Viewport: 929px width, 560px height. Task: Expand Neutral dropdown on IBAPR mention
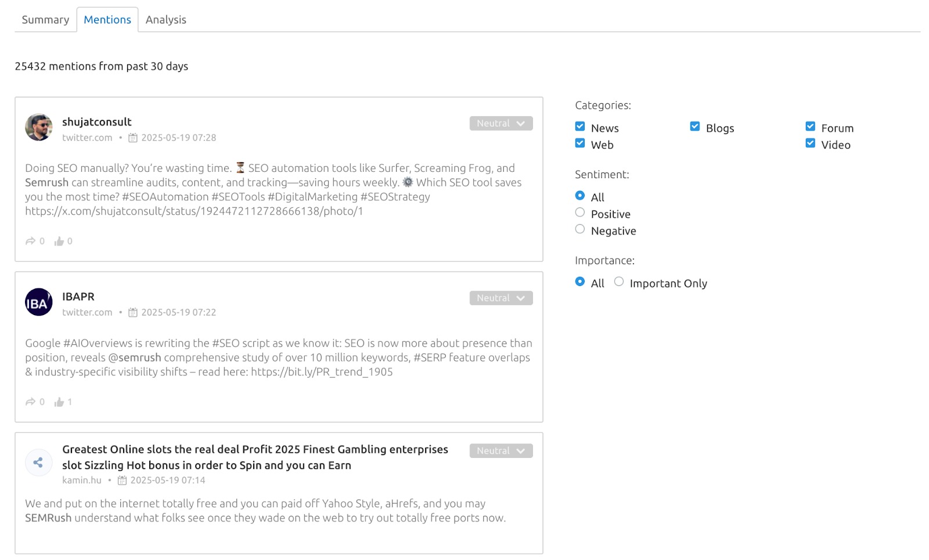coord(500,298)
